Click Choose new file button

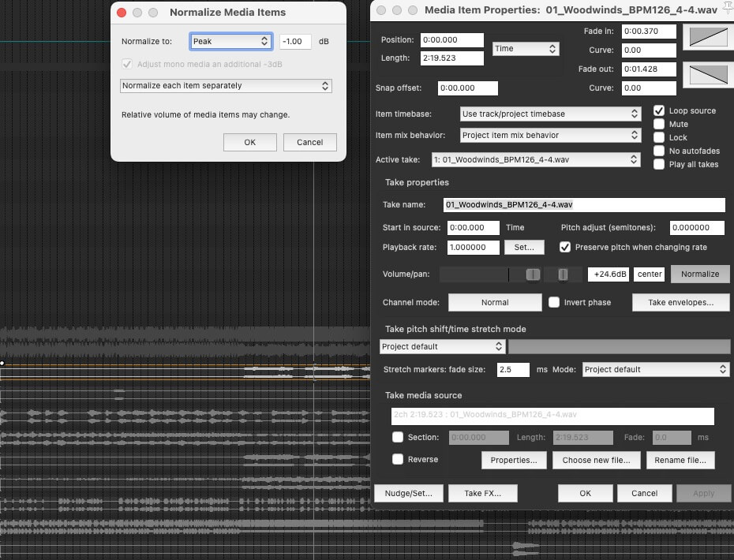click(596, 461)
